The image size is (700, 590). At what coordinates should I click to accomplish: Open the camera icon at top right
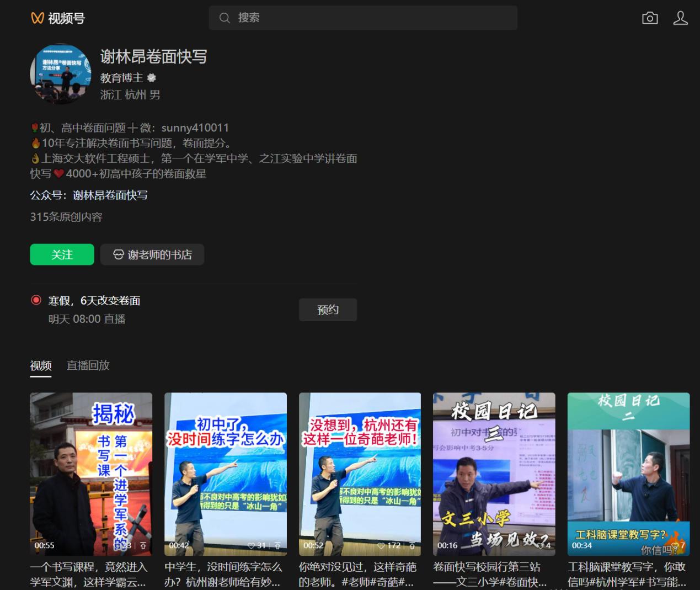pyautogui.click(x=650, y=18)
